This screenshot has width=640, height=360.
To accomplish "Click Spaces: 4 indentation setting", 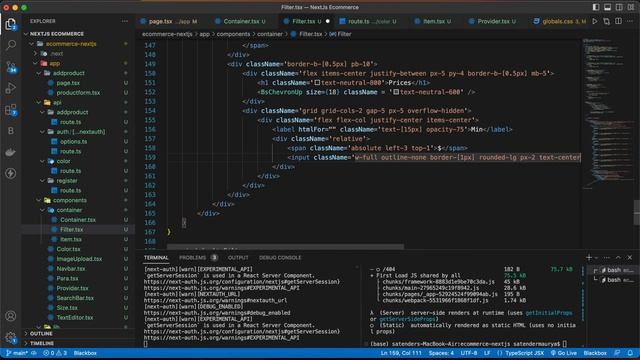I will [441, 353].
